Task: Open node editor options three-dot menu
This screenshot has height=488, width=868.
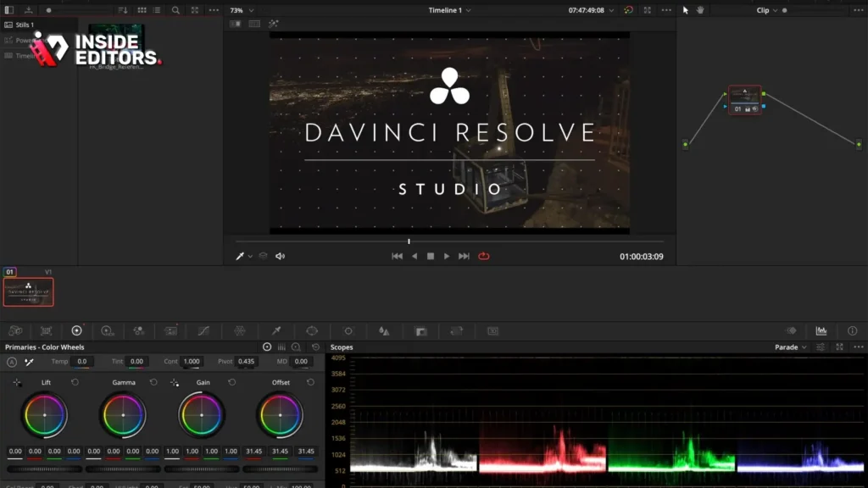Action: click(x=858, y=10)
